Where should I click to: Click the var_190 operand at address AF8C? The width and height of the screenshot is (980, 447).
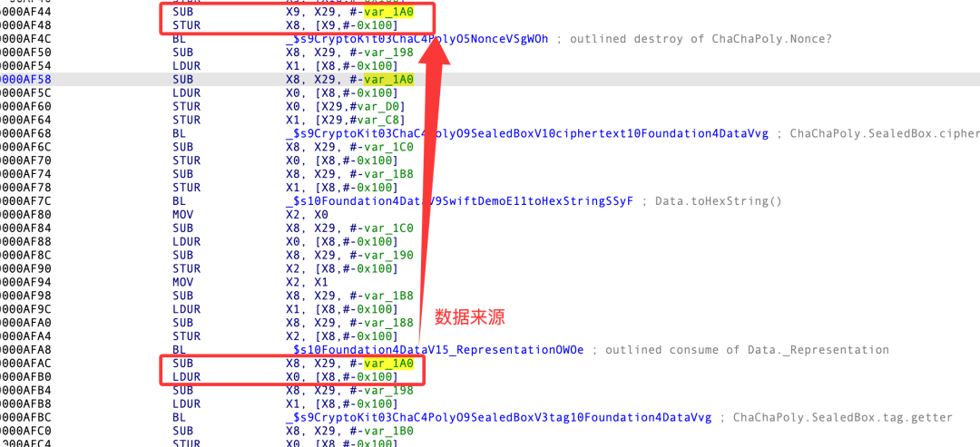click(388, 255)
